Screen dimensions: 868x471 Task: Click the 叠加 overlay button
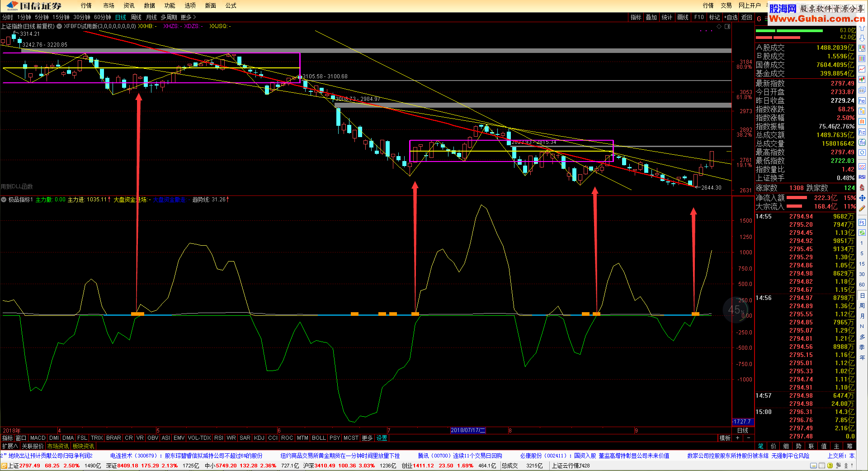click(651, 17)
